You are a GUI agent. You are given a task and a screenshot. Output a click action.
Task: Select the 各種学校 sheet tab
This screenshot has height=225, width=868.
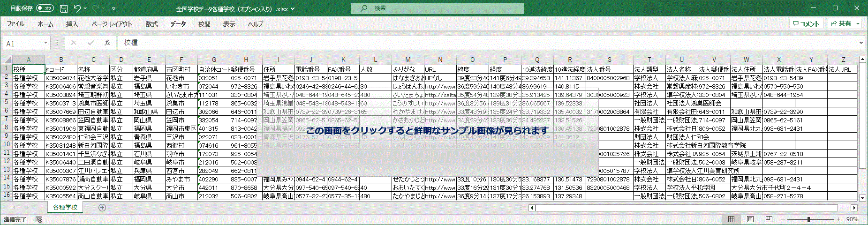65,207
